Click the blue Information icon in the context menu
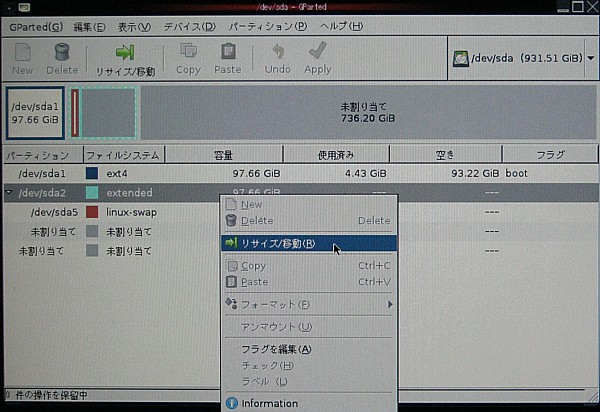 pos(232,403)
